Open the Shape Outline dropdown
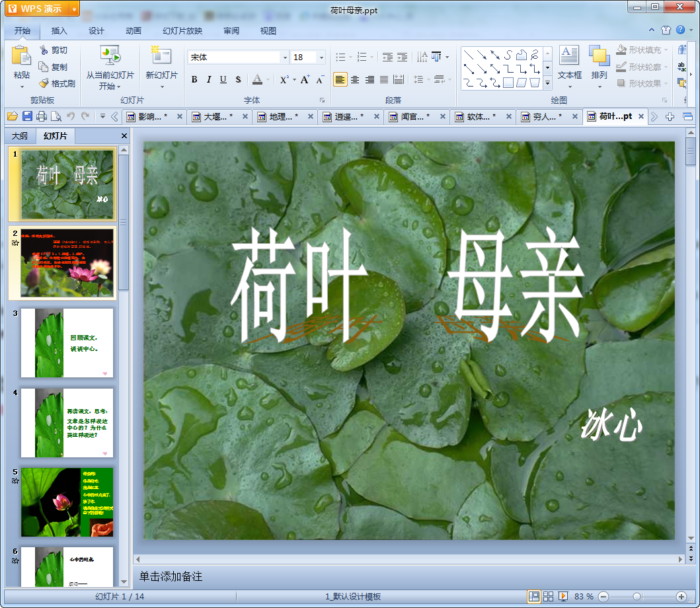The width and height of the screenshot is (700, 608). [666, 67]
